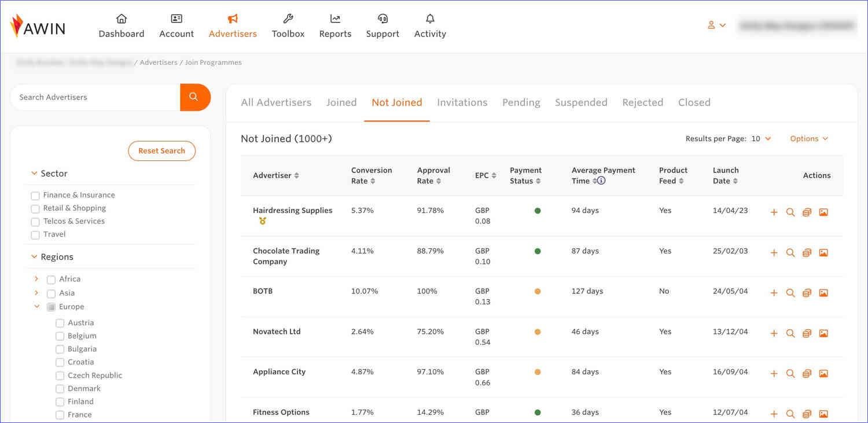Screen dimensions: 868x423
Task: Switch to the Joined tab
Action: point(341,102)
